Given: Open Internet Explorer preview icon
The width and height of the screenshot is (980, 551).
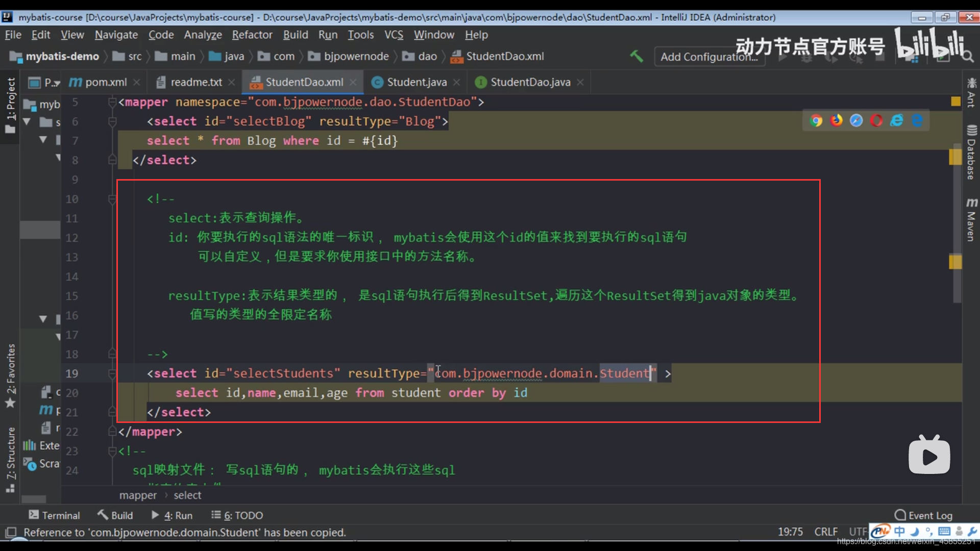Looking at the screenshot, I should [x=897, y=120].
